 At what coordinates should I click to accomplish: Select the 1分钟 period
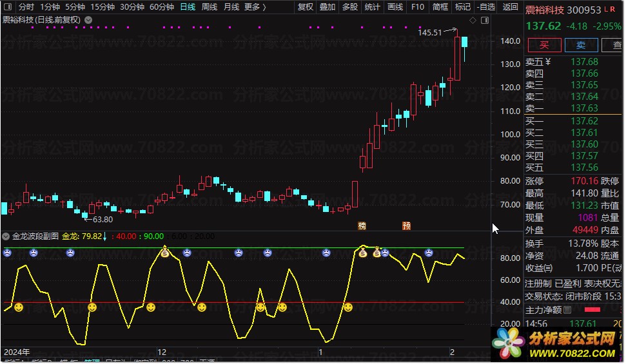[50, 7]
